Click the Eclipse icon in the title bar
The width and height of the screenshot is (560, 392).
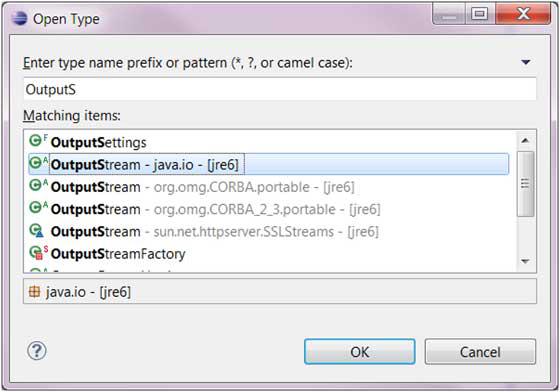[19, 18]
